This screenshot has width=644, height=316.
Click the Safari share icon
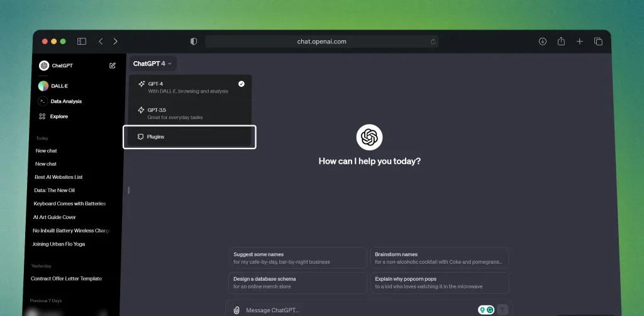pos(561,42)
